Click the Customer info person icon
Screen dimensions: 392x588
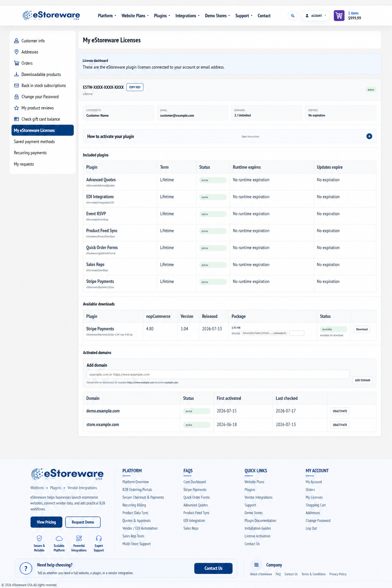pyautogui.click(x=16, y=41)
